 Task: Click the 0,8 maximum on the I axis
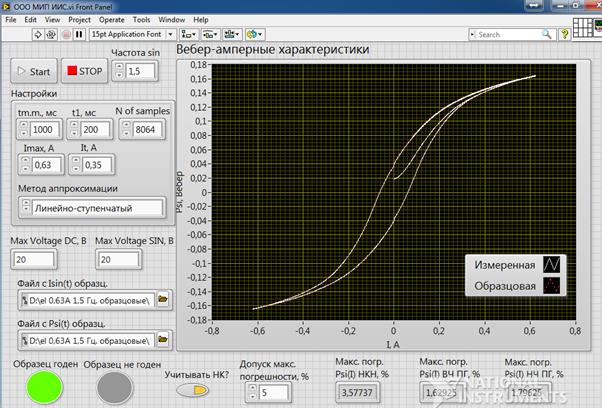point(574,330)
